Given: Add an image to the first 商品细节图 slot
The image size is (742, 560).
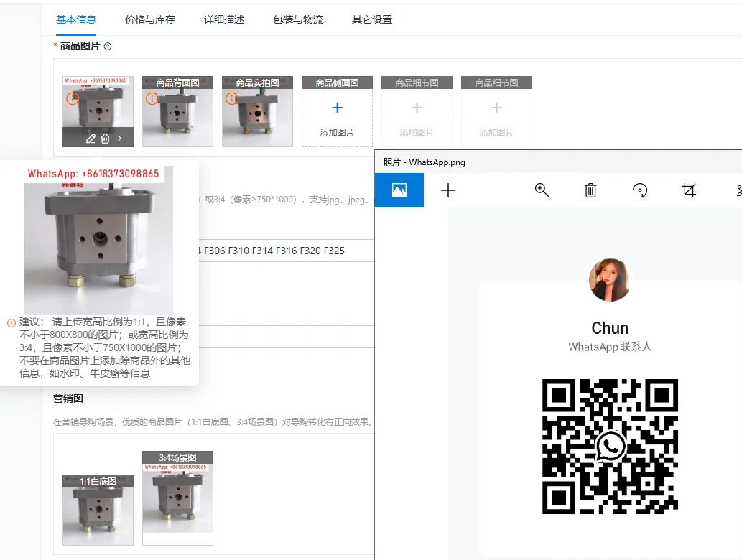Looking at the screenshot, I should [417, 111].
